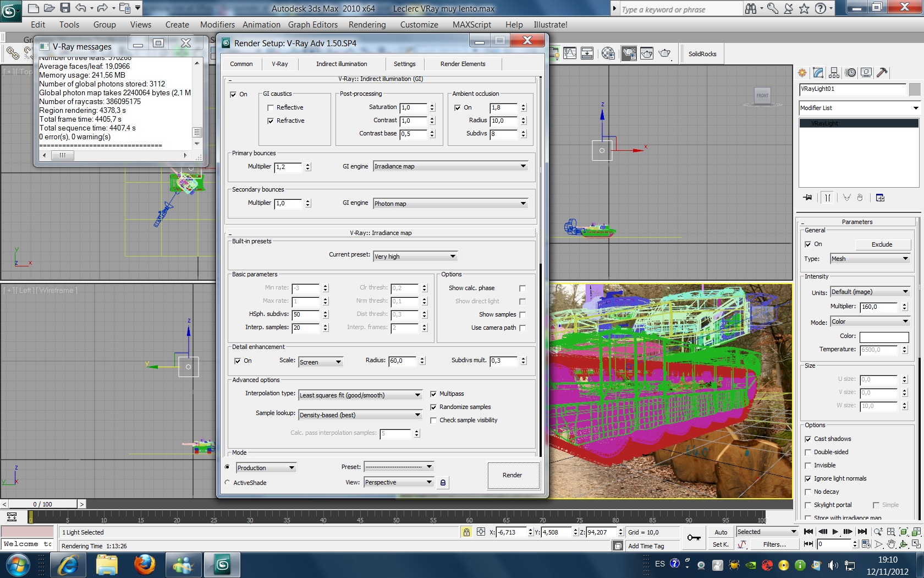924x578 pixels.
Task: Uncheck Refractive GI caustics
Action: tap(270, 121)
